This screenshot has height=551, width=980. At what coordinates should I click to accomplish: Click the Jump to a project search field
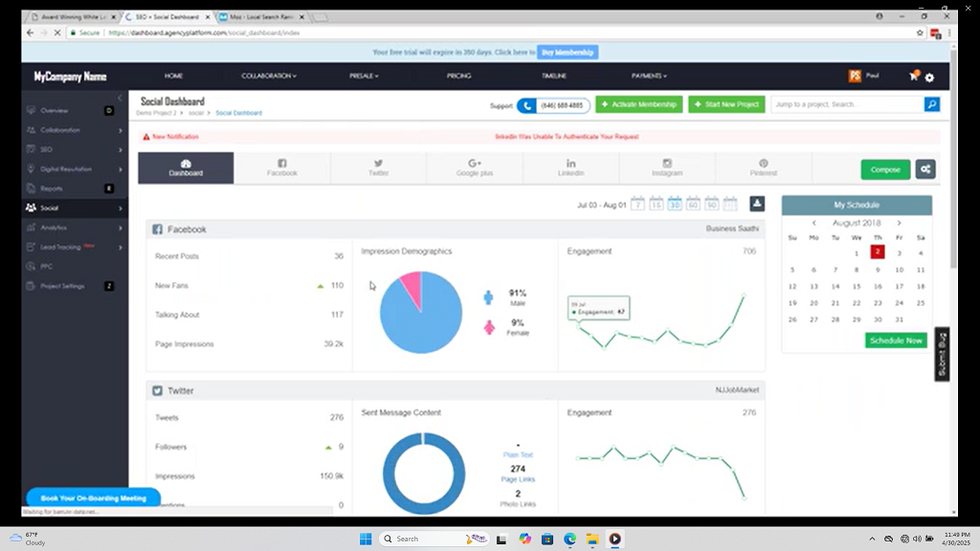(846, 104)
